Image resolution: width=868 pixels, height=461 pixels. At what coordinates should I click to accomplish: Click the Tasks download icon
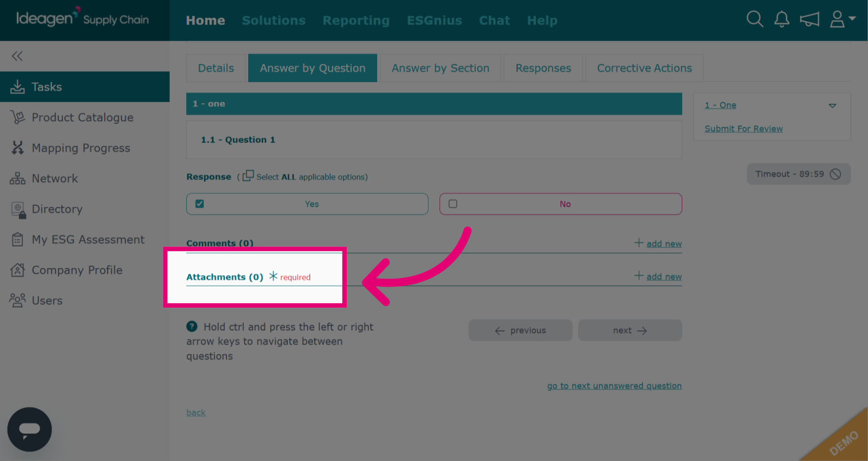click(17, 87)
